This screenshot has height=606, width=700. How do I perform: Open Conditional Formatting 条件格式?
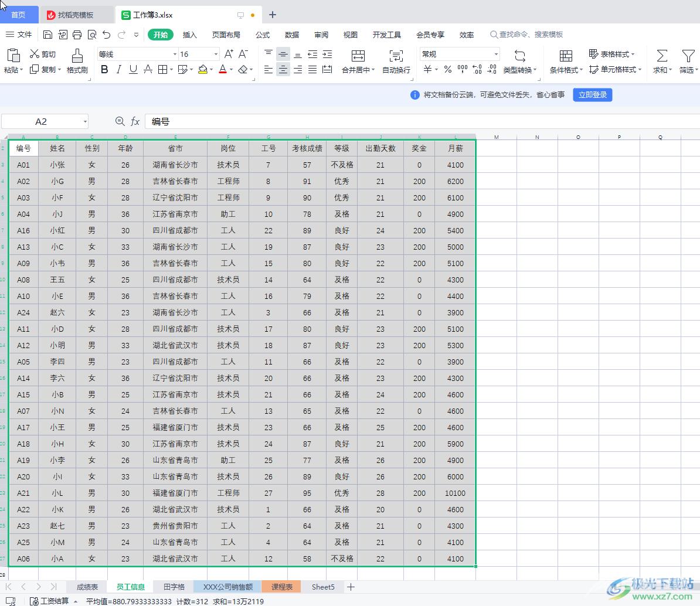566,61
